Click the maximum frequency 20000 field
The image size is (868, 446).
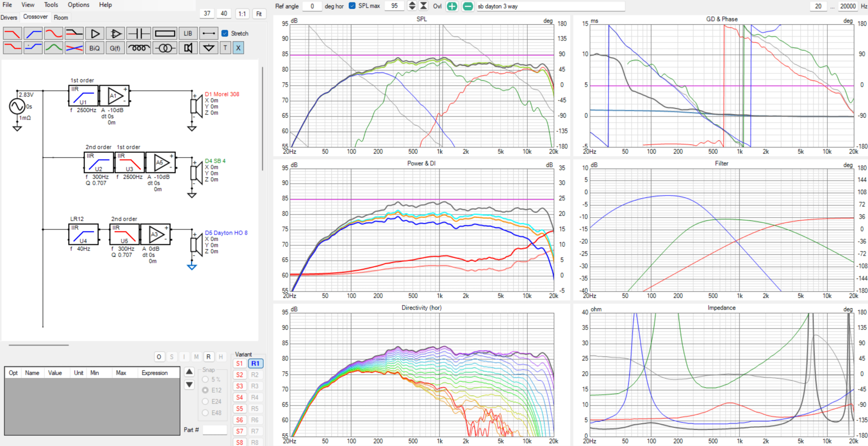[x=848, y=6]
